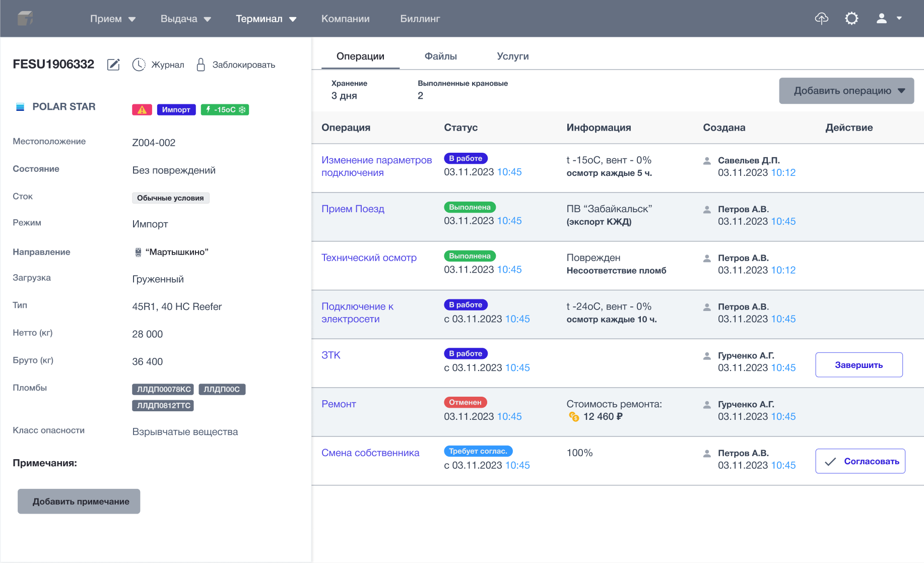This screenshot has height=563, width=924.
Task: Open the Добавить операцию dropdown
Action: [x=846, y=91]
